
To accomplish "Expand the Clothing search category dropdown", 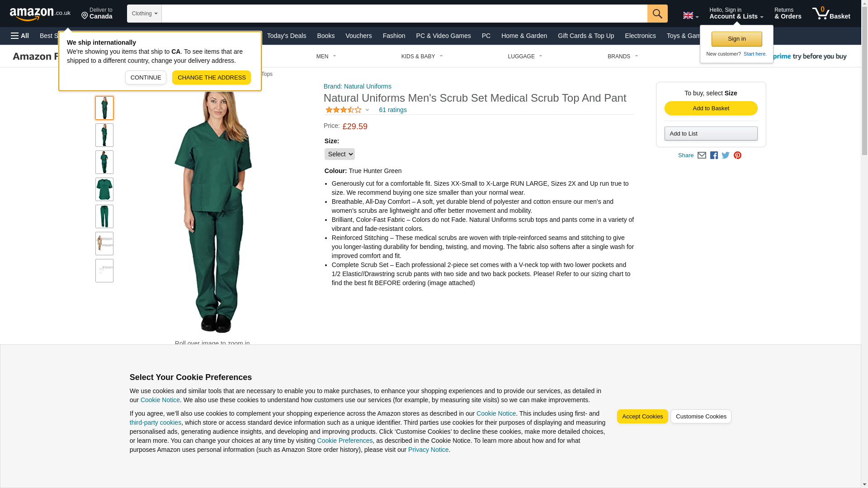I will pyautogui.click(x=144, y=14).
